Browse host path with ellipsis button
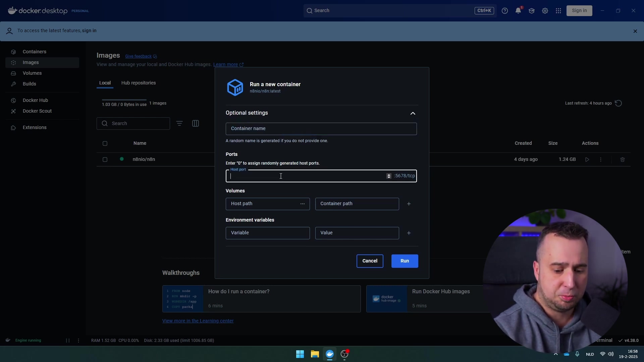Image resolution: width=644 pixels, height=362 pixels. pyautogui.click(x=303, y=204)
